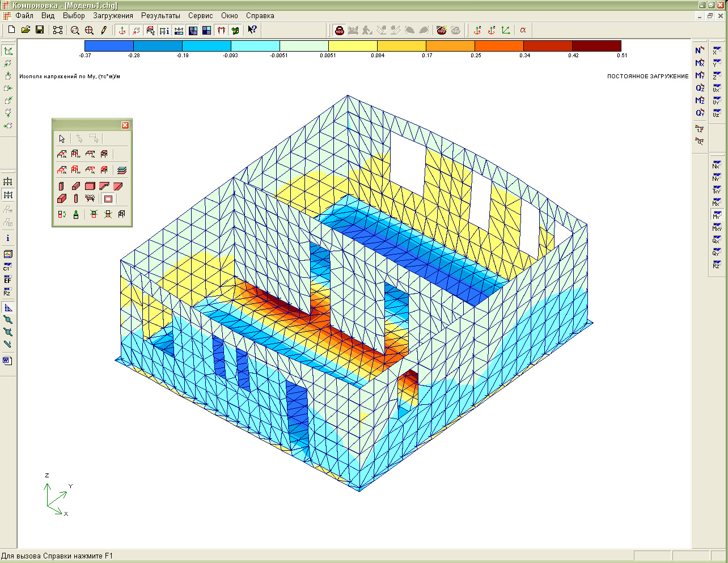The image size is (728, 563).
Task: Click the yellow legend swatch at 0.0051
Action: point(353,46)
